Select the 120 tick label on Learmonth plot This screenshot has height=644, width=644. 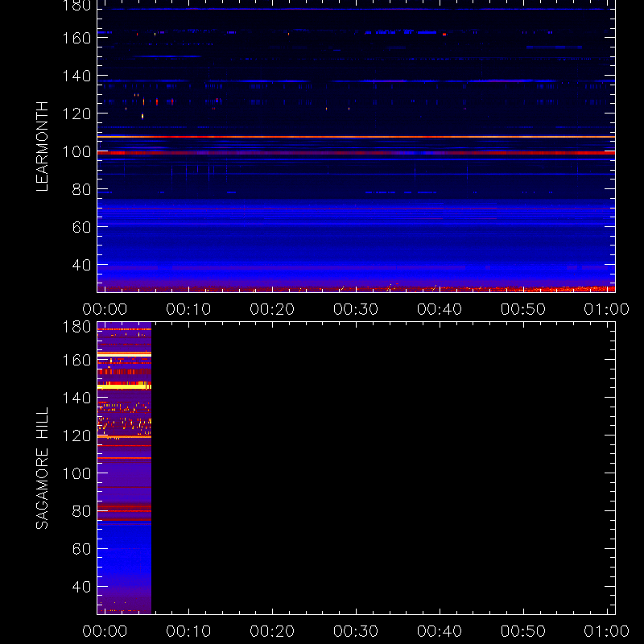[x=76, y=114]
